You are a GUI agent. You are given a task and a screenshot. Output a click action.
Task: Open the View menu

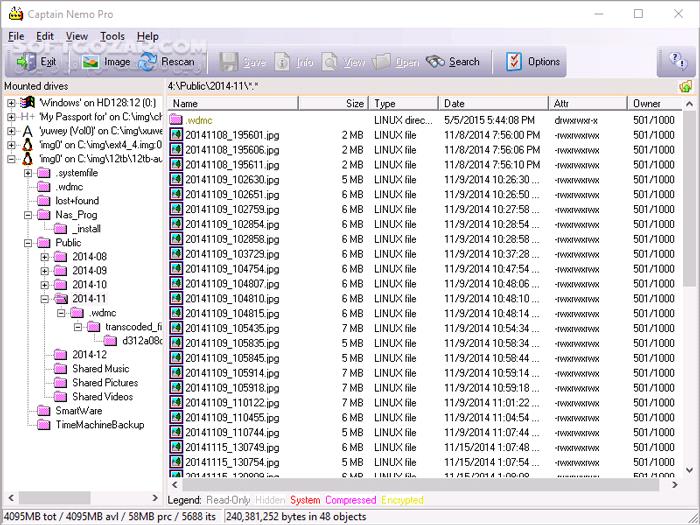(77, 37)
